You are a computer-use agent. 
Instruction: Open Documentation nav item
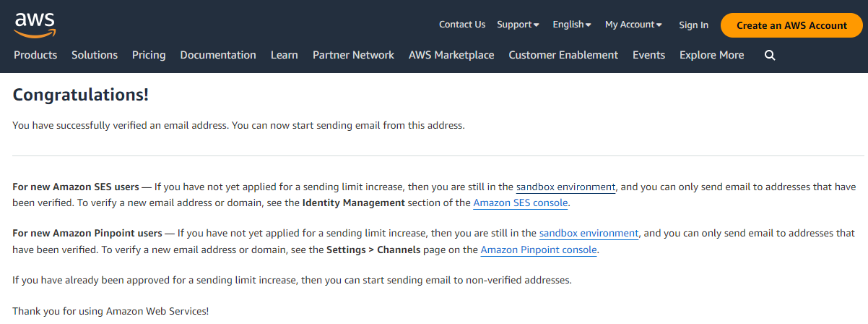[218, 55]
